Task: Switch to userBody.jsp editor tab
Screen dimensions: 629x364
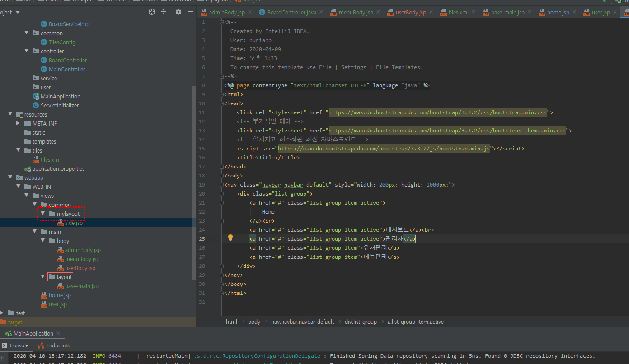Action: pos(411,12)
